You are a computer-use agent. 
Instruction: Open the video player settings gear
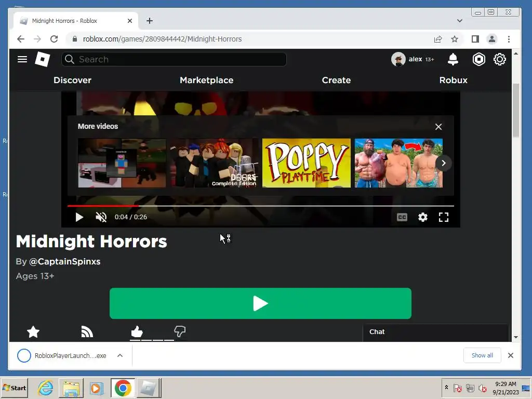point(423,217)
